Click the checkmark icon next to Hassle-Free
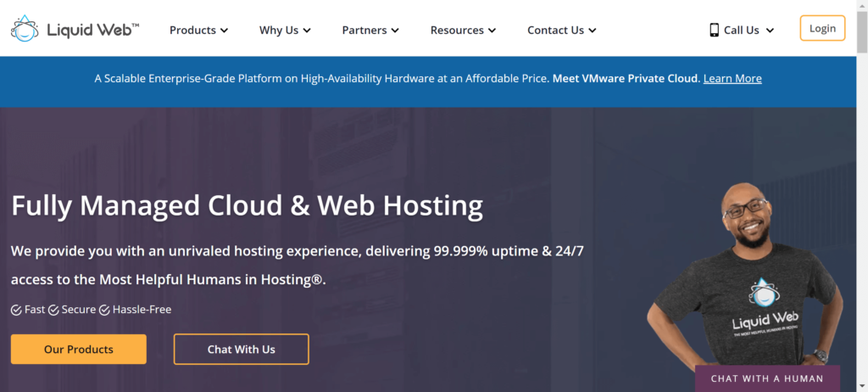Image resolution: width=868 pixels, height=392 pixels. tap(104, 310)
